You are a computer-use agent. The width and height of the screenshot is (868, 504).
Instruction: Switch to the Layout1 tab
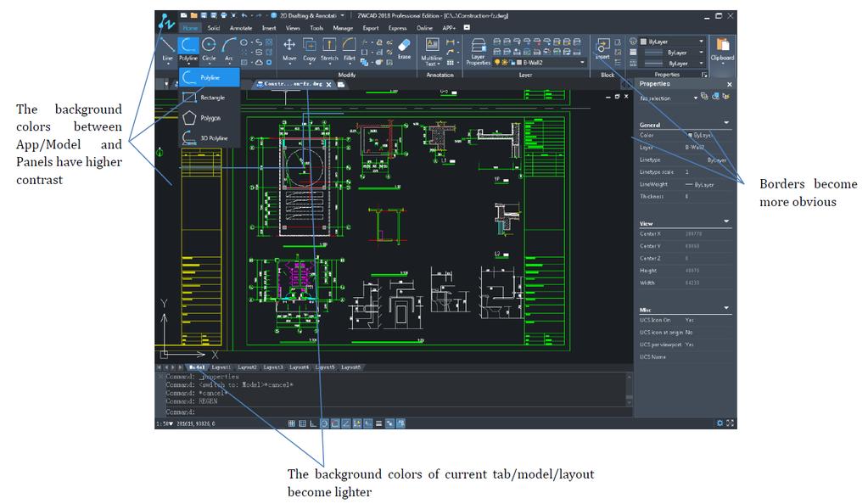tap(221, 367)
